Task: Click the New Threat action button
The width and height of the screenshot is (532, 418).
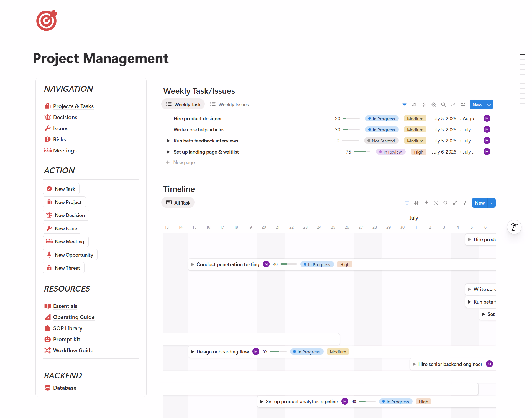Action: (63, 268)
